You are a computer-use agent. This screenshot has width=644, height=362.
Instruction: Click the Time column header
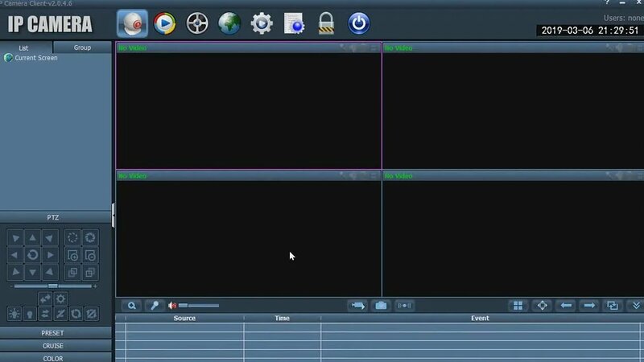(x=283, y=318)
